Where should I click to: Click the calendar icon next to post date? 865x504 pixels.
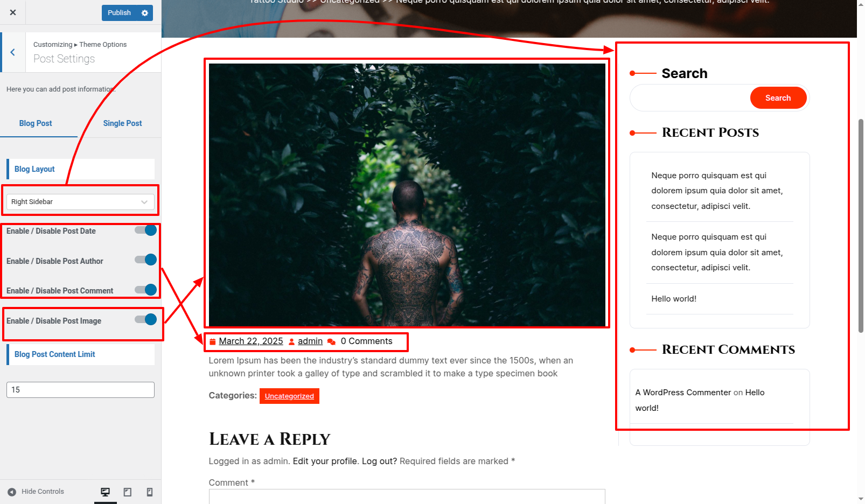(213, 341)
